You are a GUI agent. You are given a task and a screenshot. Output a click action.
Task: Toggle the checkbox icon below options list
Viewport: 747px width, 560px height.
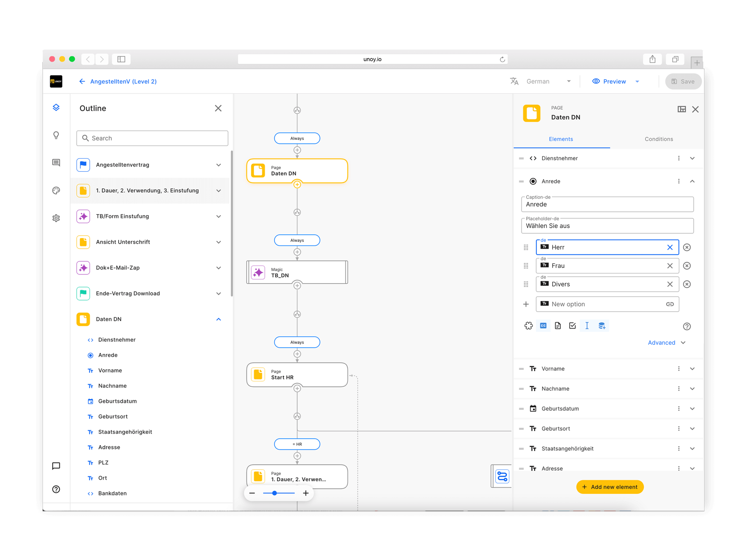pyautogui.click(x=572, y=326)
